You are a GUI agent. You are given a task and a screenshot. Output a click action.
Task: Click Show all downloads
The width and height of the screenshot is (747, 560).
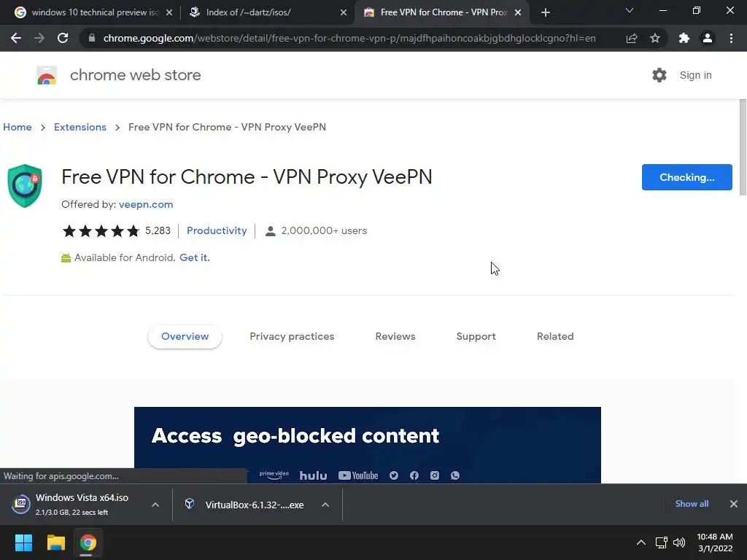click(x=692, y=504)
